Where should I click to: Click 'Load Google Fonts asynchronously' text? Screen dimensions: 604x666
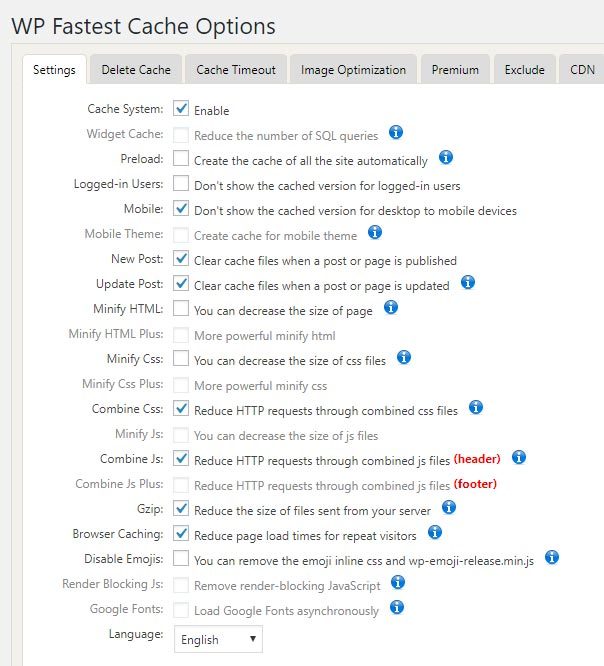coord(286,610)
